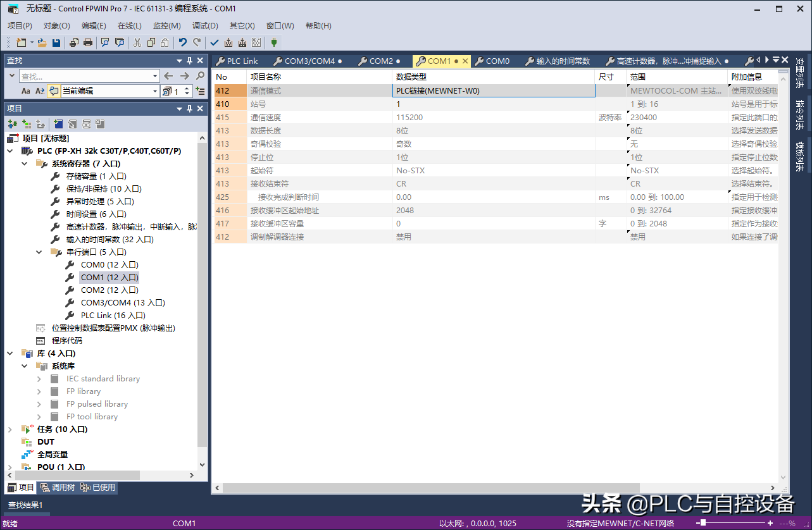This screenshot has height=530, width=812.
Task: Open the 查找结果1 panel tab
Action: tap(25, 505)
